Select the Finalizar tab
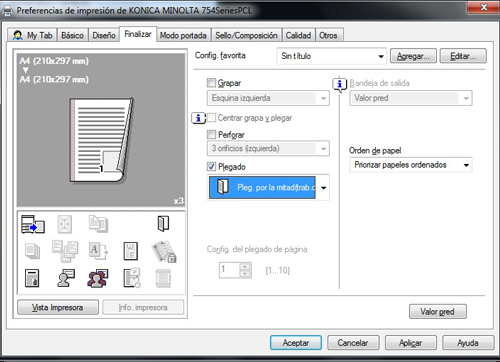Viewport: 500px width, 362px height. (x=138, y=34)
